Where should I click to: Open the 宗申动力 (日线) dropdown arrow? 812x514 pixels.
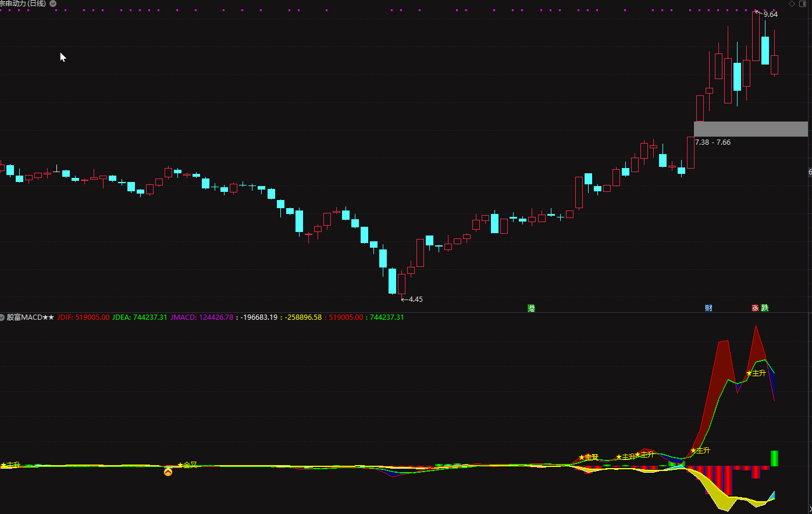click(53, 3)
